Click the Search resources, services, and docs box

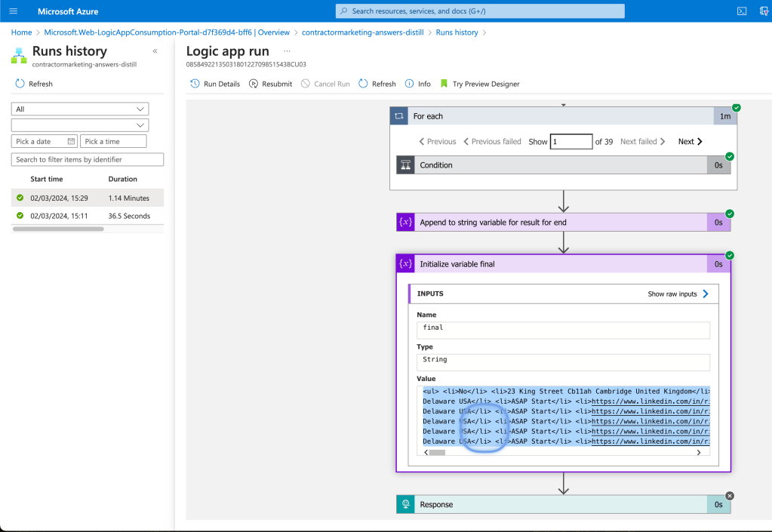(480, 11)
